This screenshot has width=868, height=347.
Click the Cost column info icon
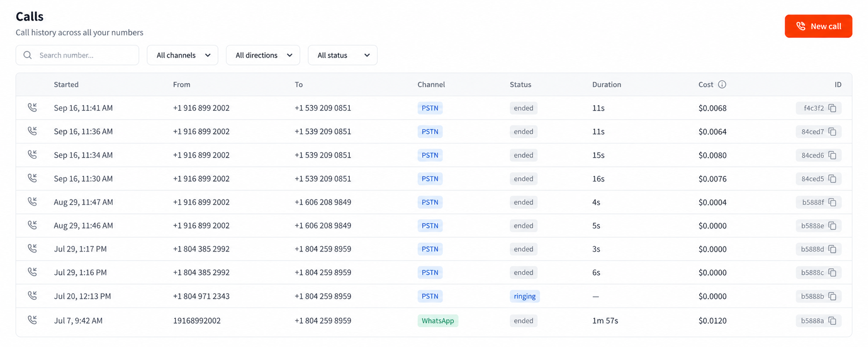[x=722, y=84]
